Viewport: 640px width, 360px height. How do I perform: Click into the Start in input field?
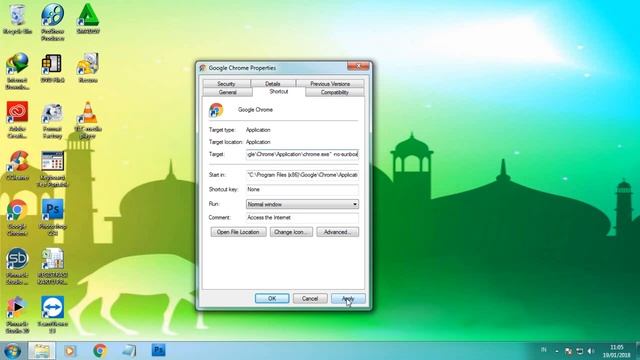click(x=302, y=175)
